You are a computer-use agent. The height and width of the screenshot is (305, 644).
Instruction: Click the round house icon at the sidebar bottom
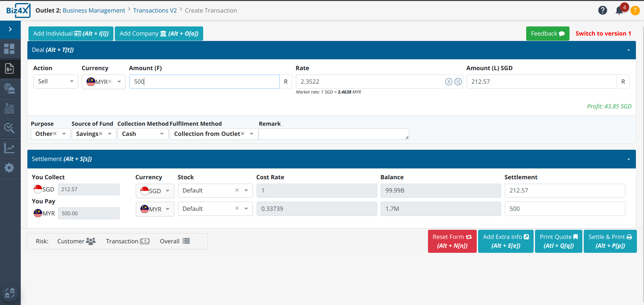coord(10,292)
